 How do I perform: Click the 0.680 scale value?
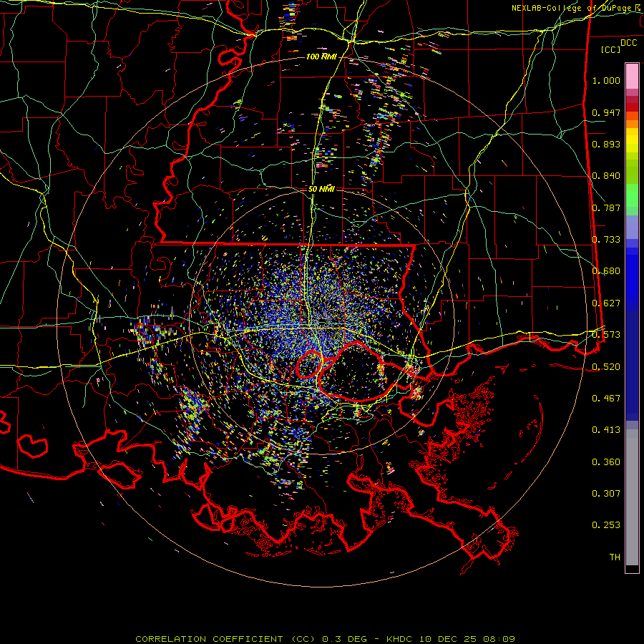click(606, 271)
